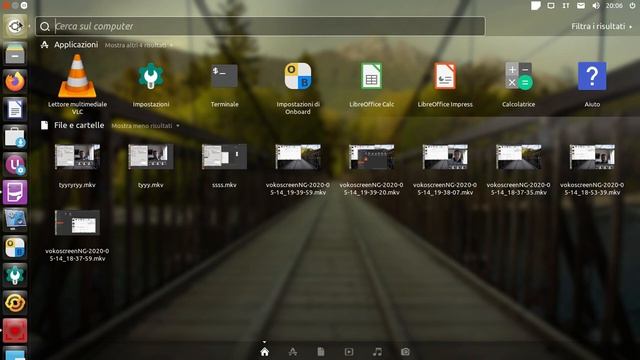Screen dimensions: 640x360
Task: Open vokoscreenNG 19-39-20.mkv recording
Action: click(x=371, y=157)
